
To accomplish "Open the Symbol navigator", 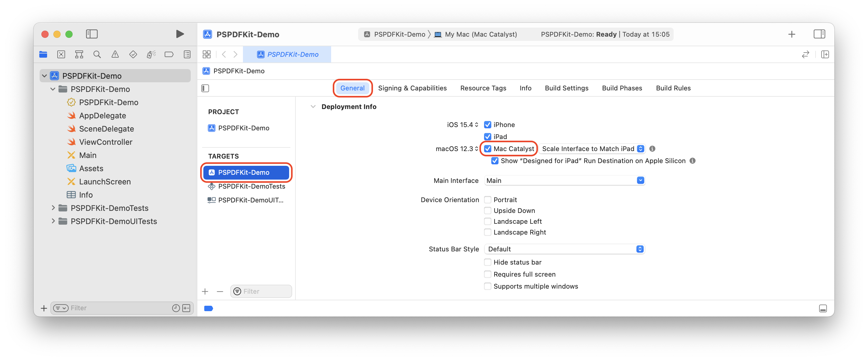I will [79, 54].
